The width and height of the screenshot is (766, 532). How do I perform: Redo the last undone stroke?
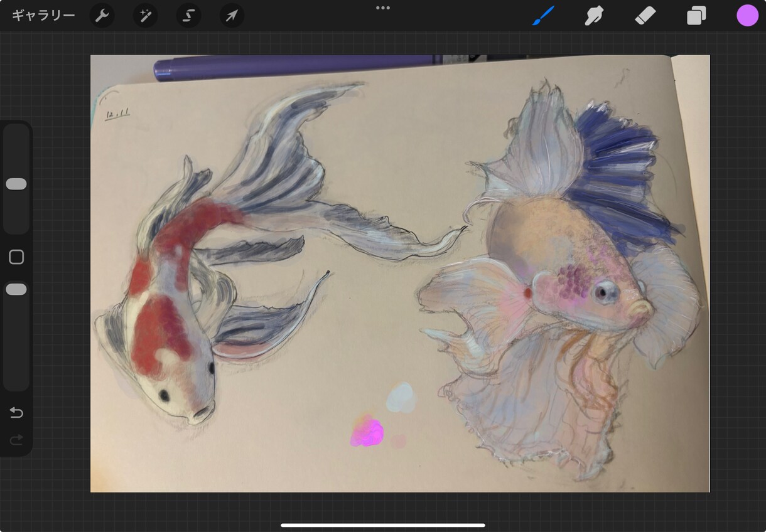tap(16, 440)
